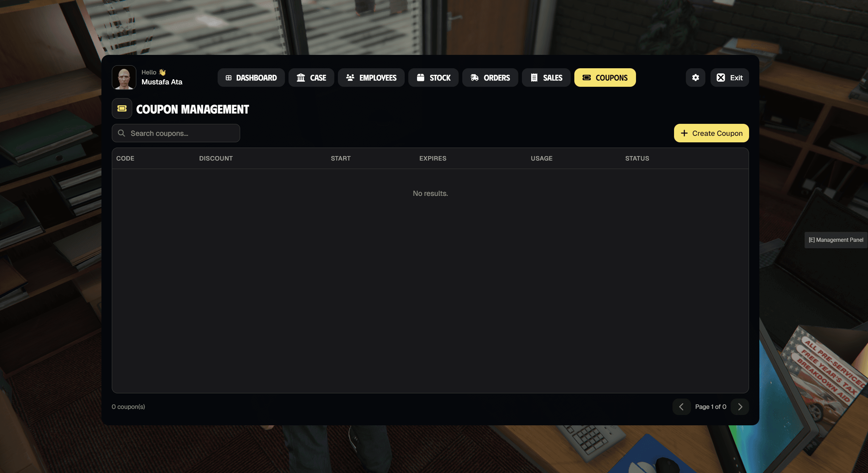This screenshot has height=473, width=868.
Task: Click the EXPIRES column header
Action: 433,158
